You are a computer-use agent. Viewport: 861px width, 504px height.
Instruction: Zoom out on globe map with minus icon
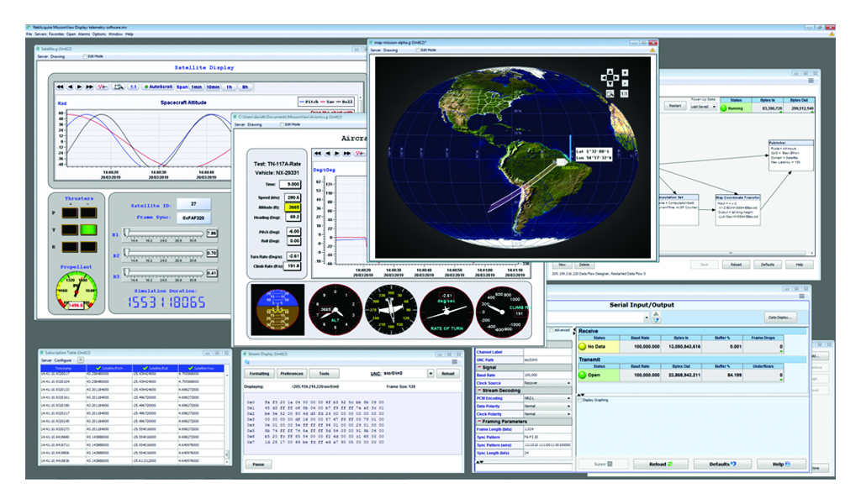coord(625,83)
